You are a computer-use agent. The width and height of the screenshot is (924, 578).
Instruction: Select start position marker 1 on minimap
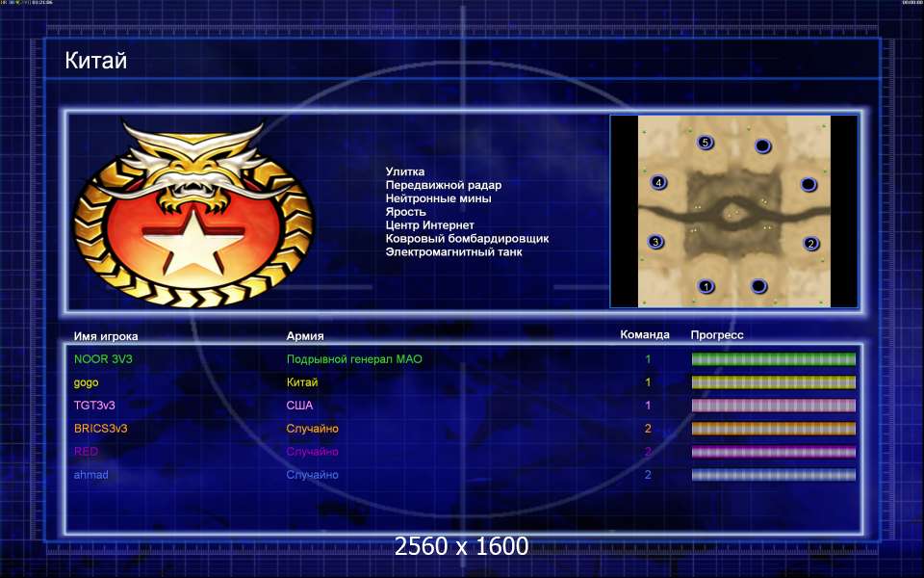(706, 287)
